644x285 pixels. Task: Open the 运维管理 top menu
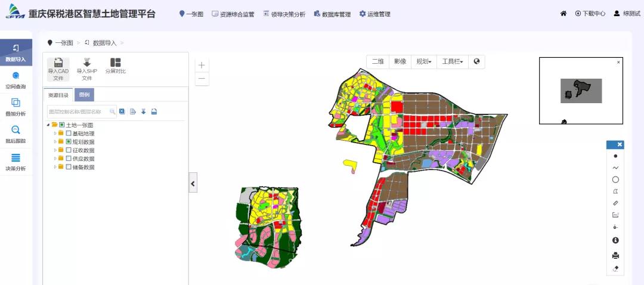374,14
